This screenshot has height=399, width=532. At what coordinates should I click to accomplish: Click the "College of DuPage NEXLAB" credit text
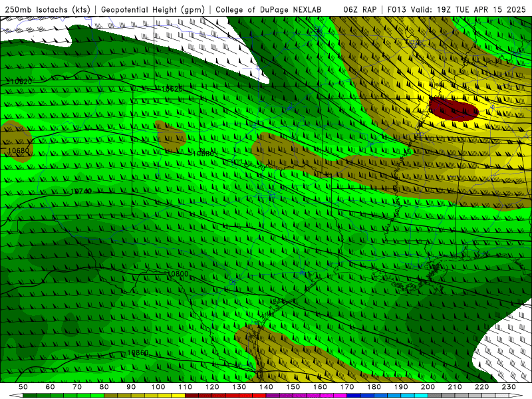[268, 9]
